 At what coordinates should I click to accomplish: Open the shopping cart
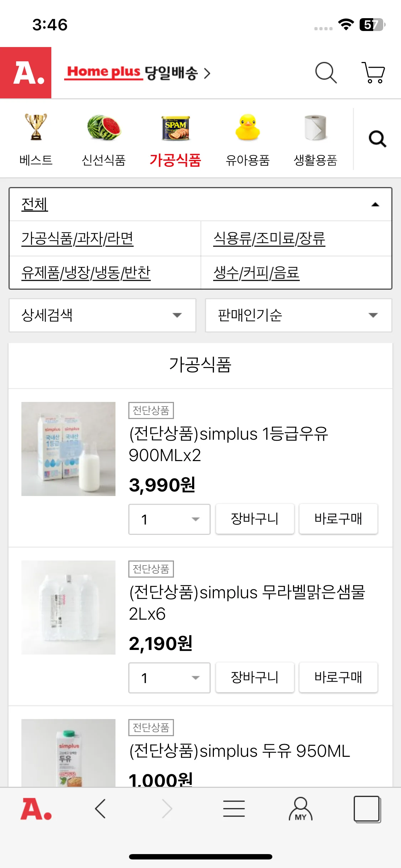(x=373, y=73)
